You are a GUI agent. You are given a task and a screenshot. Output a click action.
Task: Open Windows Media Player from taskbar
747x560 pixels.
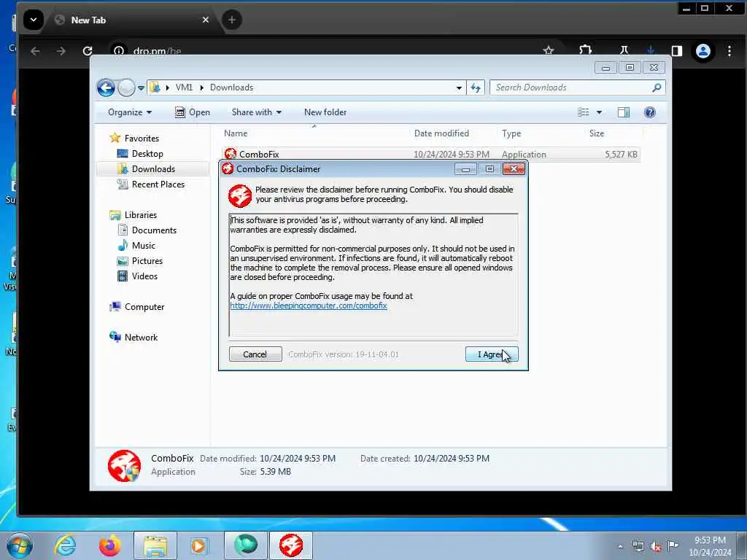click(200, 545)
